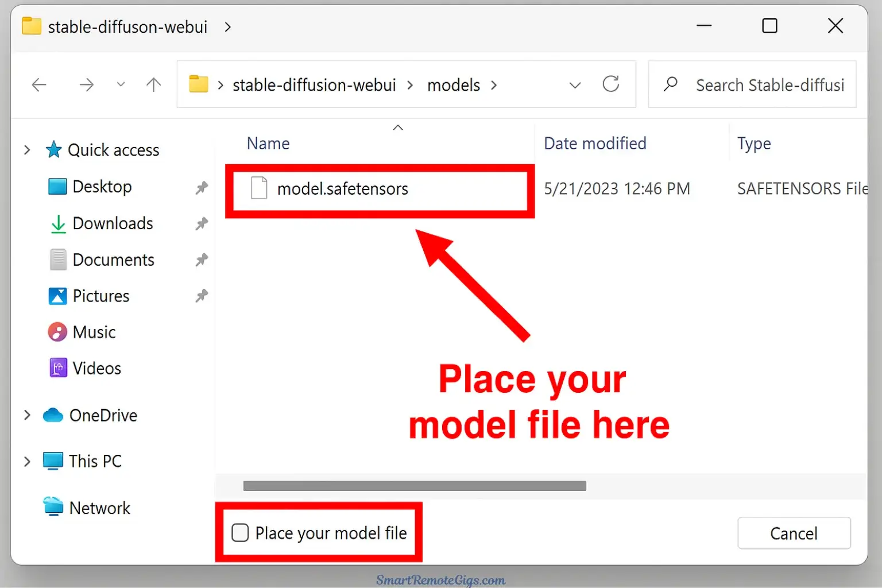Open recent locations dropdown arrow

point(121,85)
